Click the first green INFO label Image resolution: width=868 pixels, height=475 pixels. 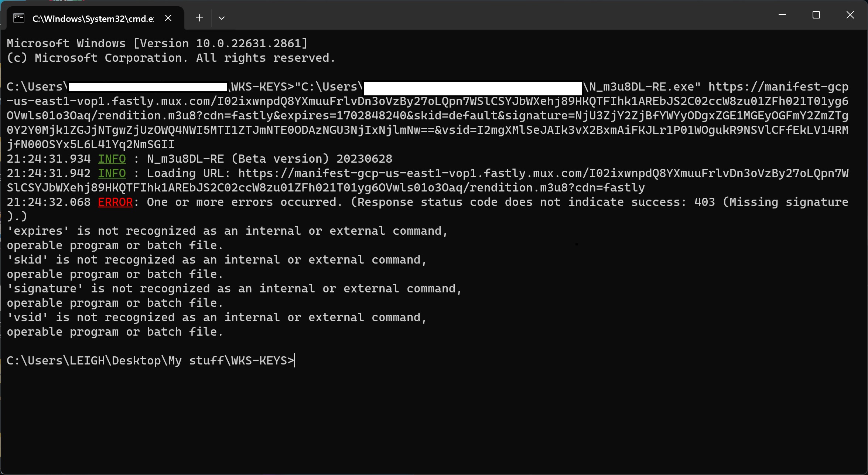tap(112, 159)
